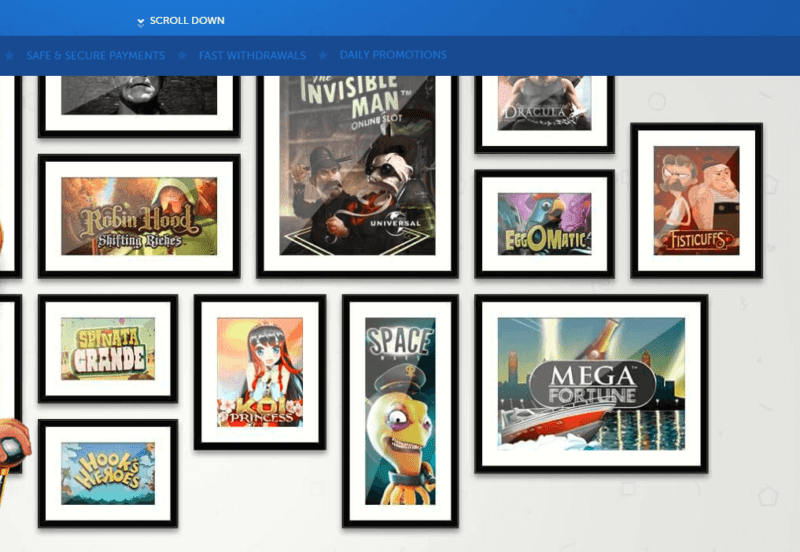This screenshot has height=552, width=800.
Task: Select Fast Withdrawals in the banner
Action: pyautogui.click(x=252, y=56)
